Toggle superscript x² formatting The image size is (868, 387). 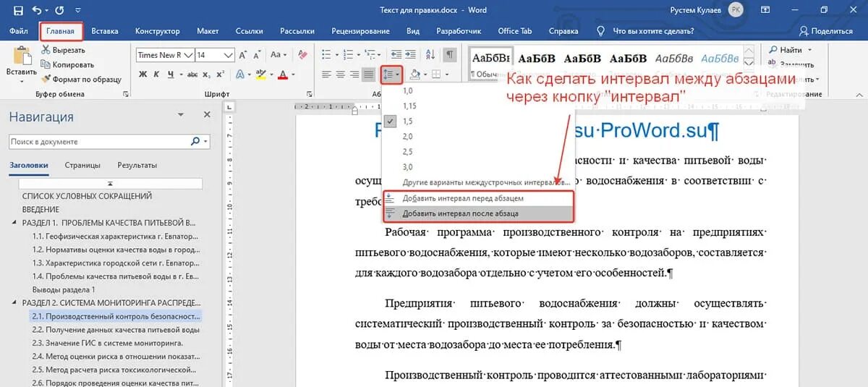[221, 75]
